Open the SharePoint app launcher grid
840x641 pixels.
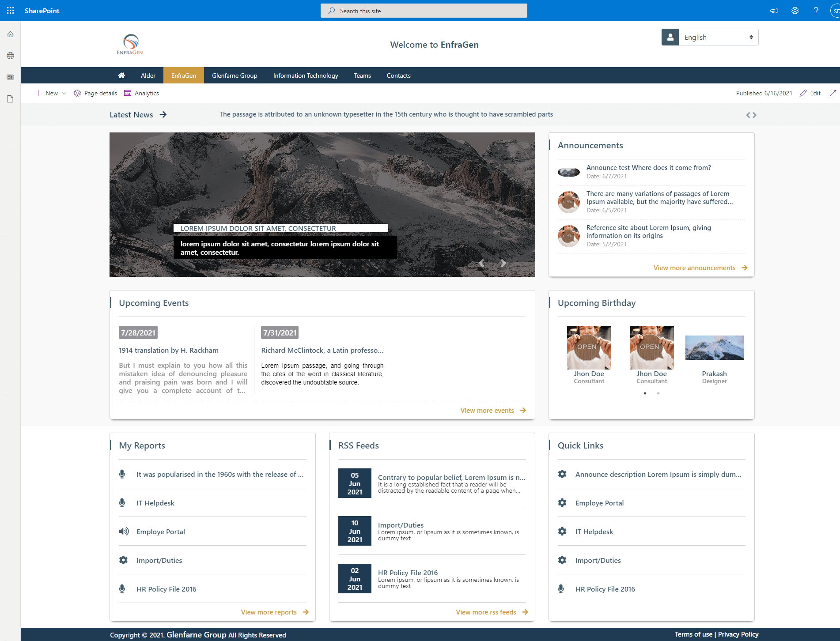11,11
